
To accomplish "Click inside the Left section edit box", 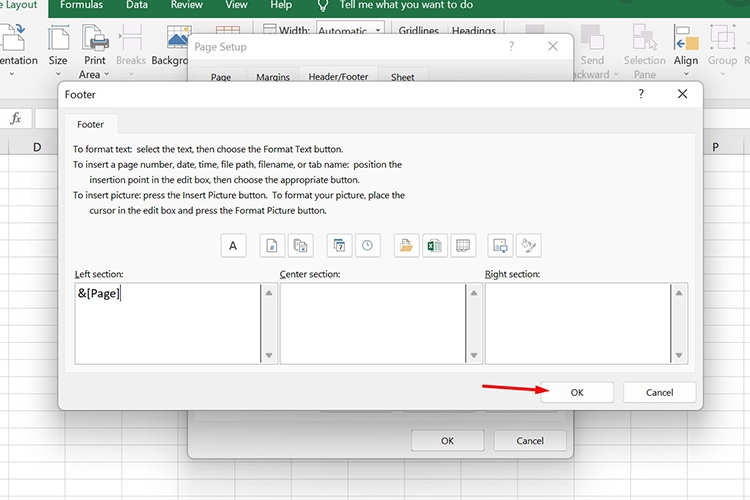I will [168, 323].
